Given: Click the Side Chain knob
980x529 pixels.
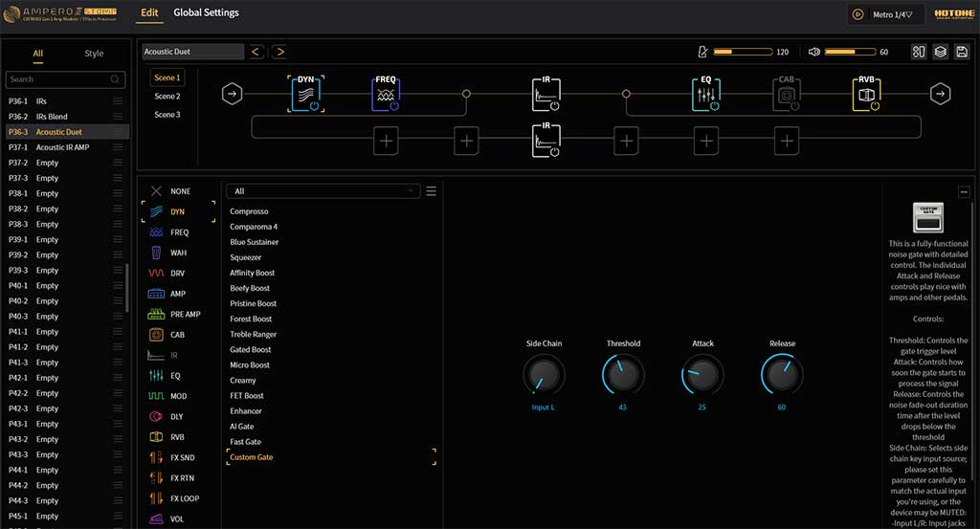Looking at the screenshot, I should 544,375.
